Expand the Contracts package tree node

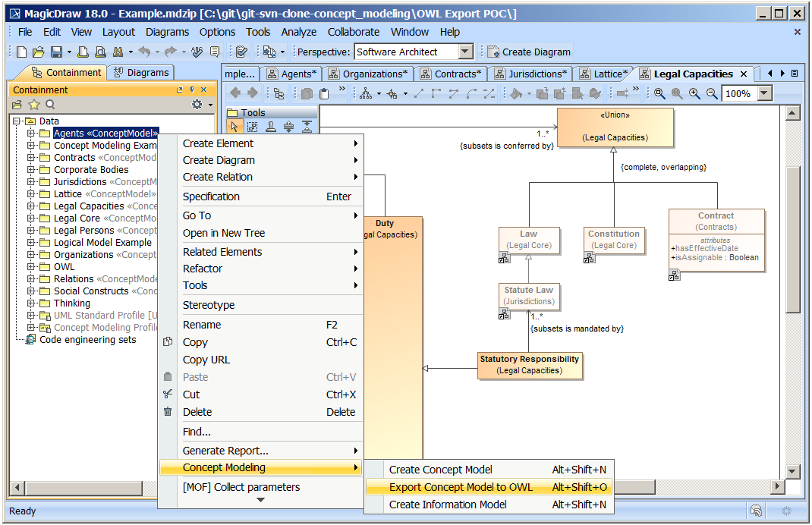(x=32, y=158)
